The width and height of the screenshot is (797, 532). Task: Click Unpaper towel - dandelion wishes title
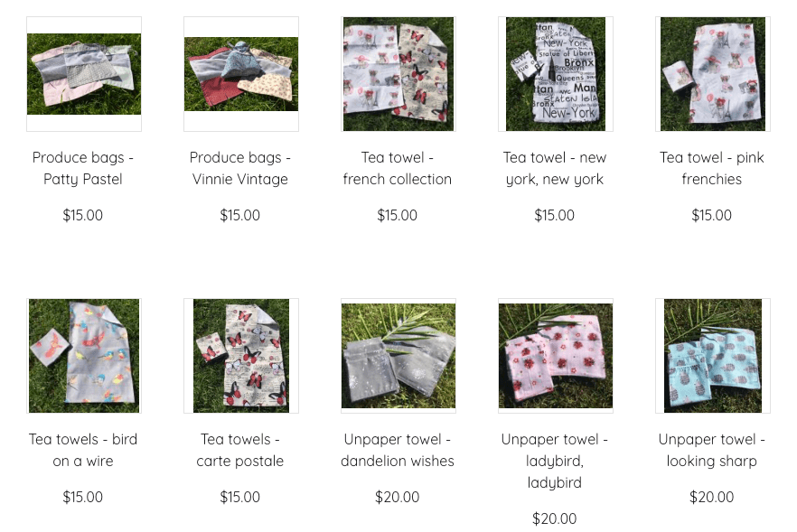tap(397, 450)
